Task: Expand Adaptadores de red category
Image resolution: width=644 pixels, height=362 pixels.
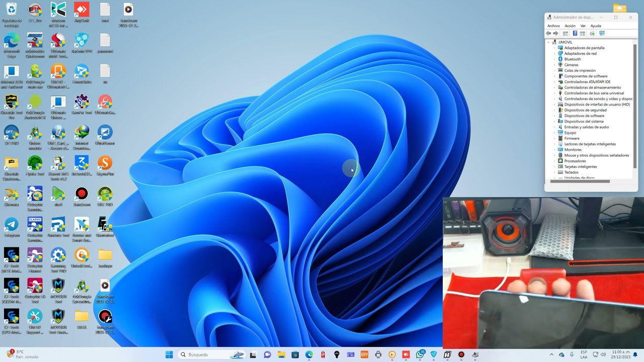Action: click(x=554, y=53)
